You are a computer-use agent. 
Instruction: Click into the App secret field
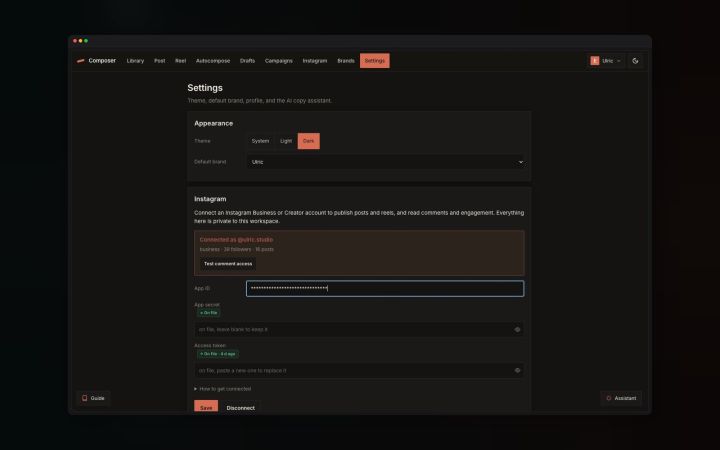359,329
